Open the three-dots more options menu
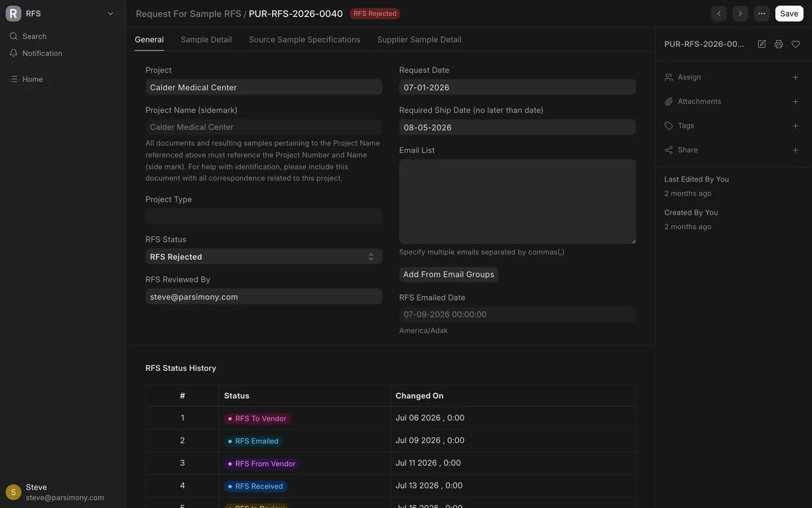Screen dimensions: 812x508 [762, 13]
